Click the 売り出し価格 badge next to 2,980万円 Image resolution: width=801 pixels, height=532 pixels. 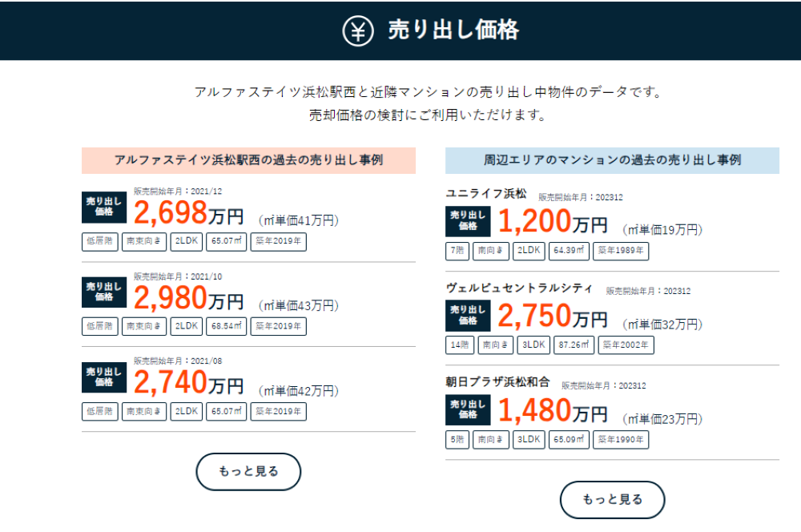click(x=104, y=292)
